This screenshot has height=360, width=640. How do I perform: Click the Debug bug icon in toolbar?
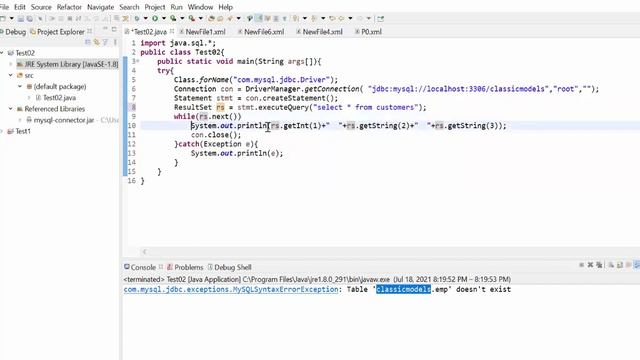point(137,18)
